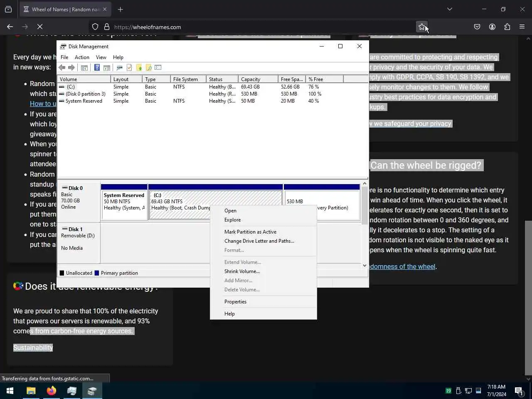Open the notification center icon
This screenshot has height=399, width=532.
coord(519,391)
